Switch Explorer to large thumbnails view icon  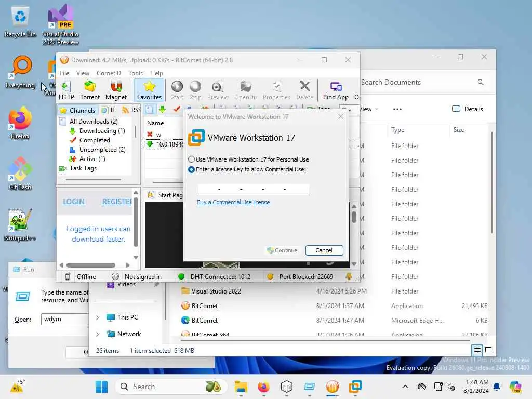coord(488,350)
